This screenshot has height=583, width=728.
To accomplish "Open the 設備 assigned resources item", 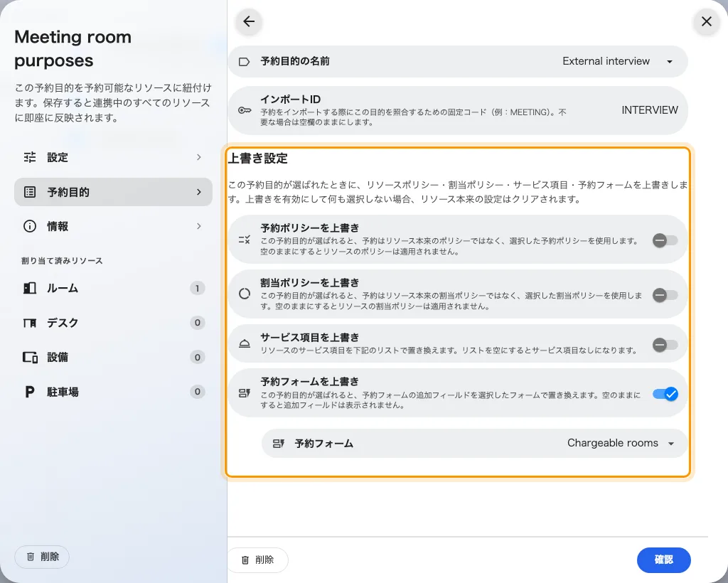I will point(113,357).
